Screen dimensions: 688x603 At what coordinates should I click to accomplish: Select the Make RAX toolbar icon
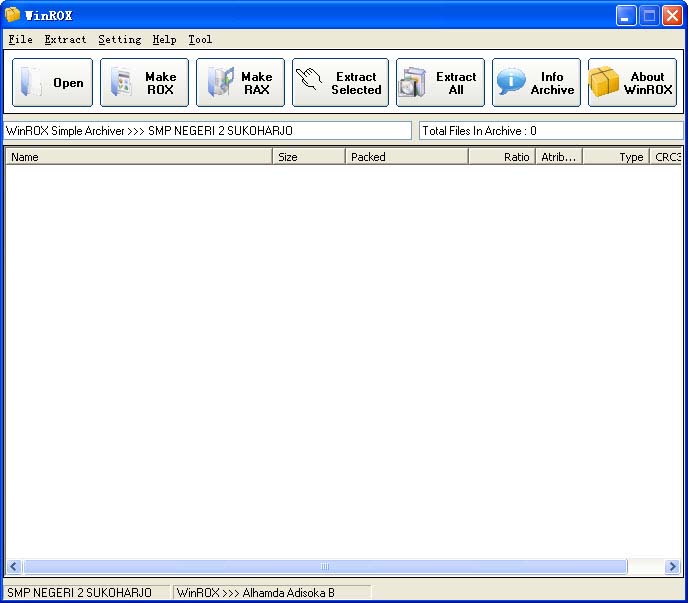point(221,83)
